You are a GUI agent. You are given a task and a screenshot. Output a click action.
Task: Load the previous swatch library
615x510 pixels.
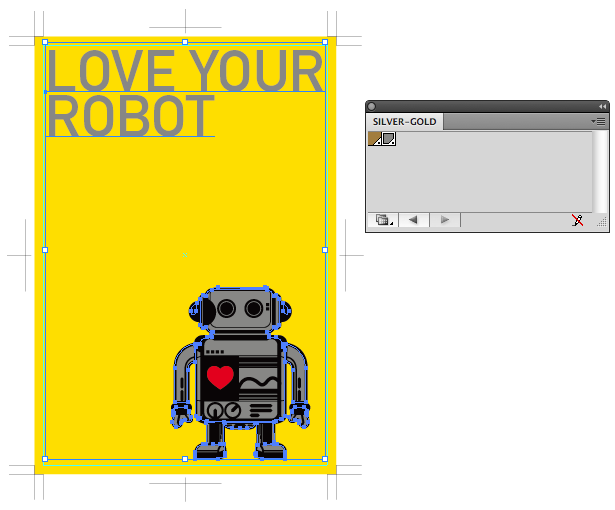point(413,220)
